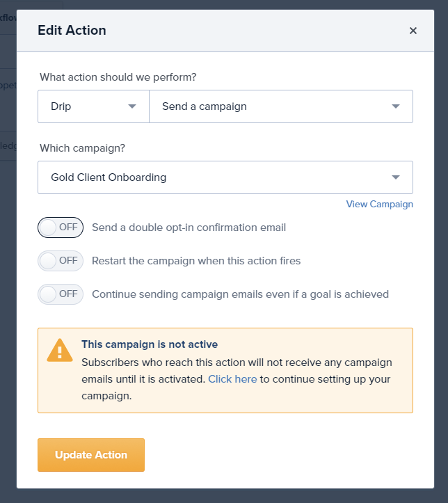Click the Edit Action dialog title

point(72,31)
